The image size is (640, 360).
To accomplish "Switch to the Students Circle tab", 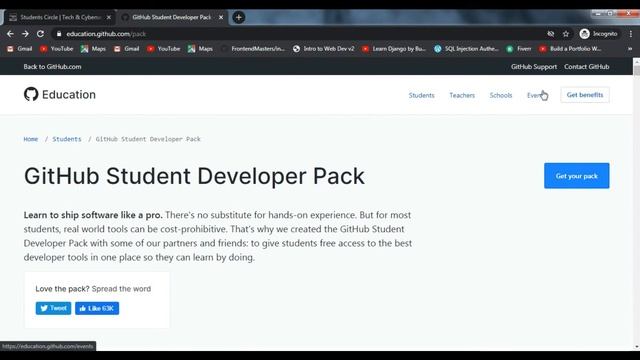I will (x=60, y=17).
